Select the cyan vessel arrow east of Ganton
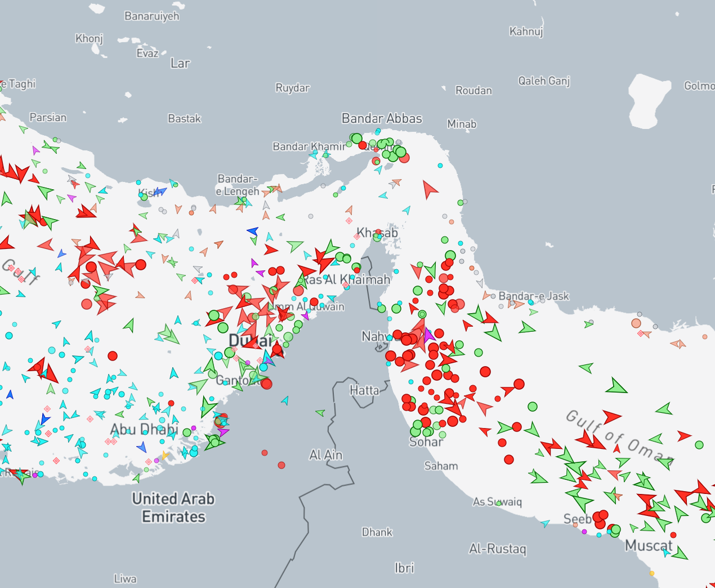Image resolution: width=715 pixels, height=588 pixels. point(285,400)
